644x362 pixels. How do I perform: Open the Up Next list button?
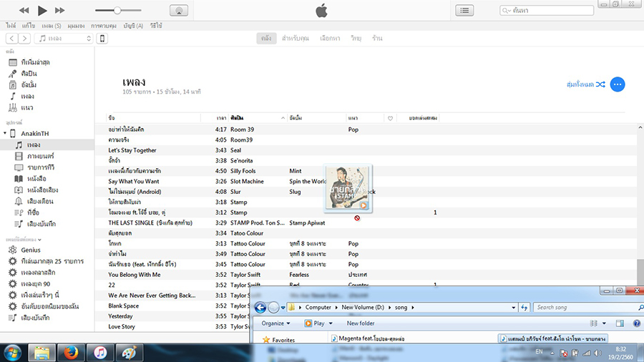click(464, 11)
